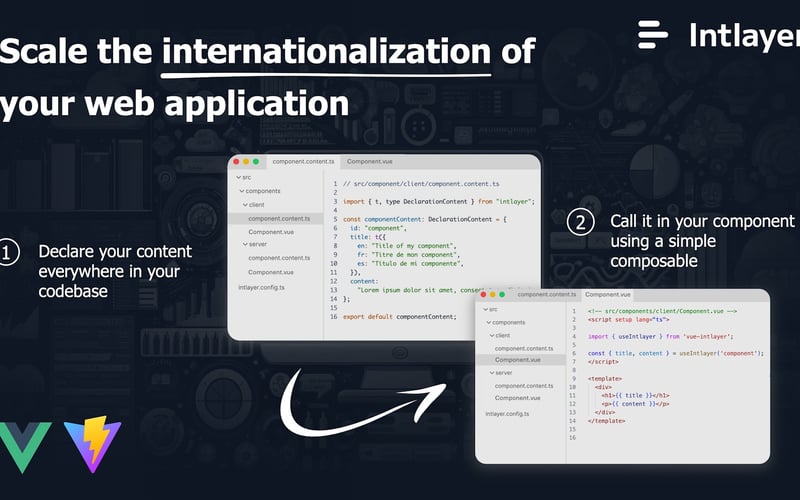Image resolution: width=800 pixels, height=500 pixels.
Task: Click the line id: "component"
Action: tap(378, 228)
